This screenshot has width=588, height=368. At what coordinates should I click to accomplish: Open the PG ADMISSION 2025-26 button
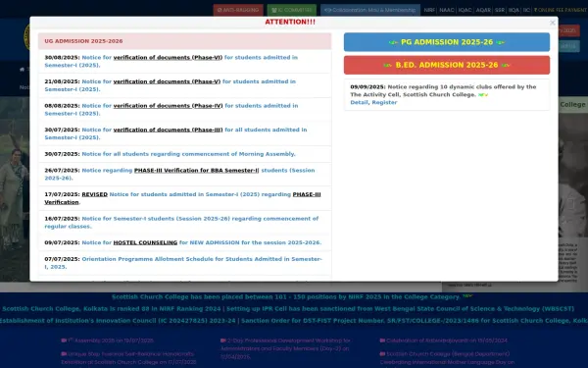coord(447,42)
